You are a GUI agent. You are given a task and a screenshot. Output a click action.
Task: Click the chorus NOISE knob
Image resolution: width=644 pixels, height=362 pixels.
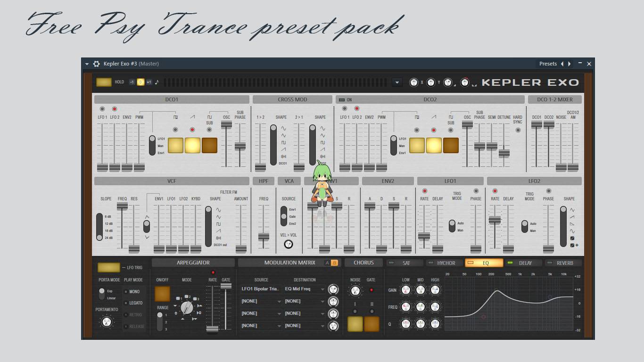pos(355,290)
